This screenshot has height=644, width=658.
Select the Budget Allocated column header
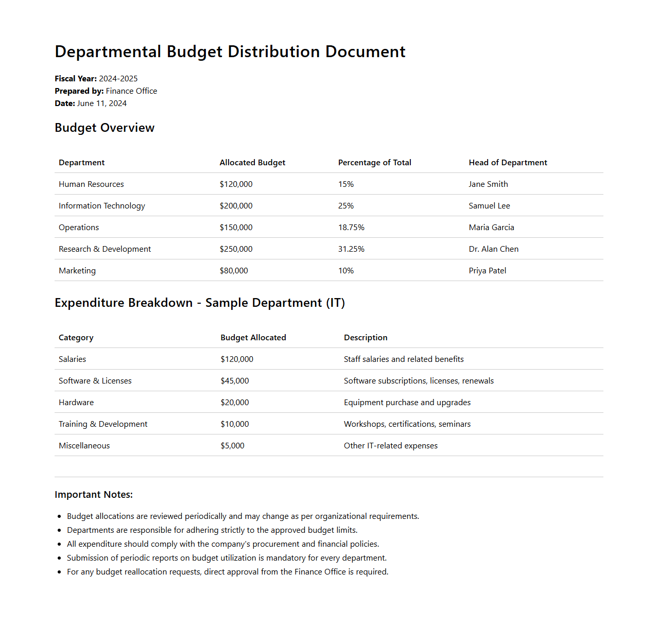point(253,338)
